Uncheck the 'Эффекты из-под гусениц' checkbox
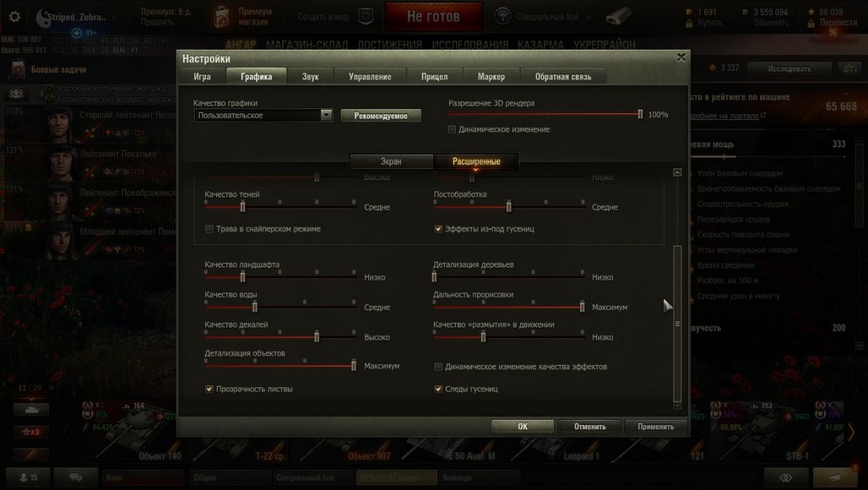This screenshot has width=868, height=490. click(x=438, y=229)
